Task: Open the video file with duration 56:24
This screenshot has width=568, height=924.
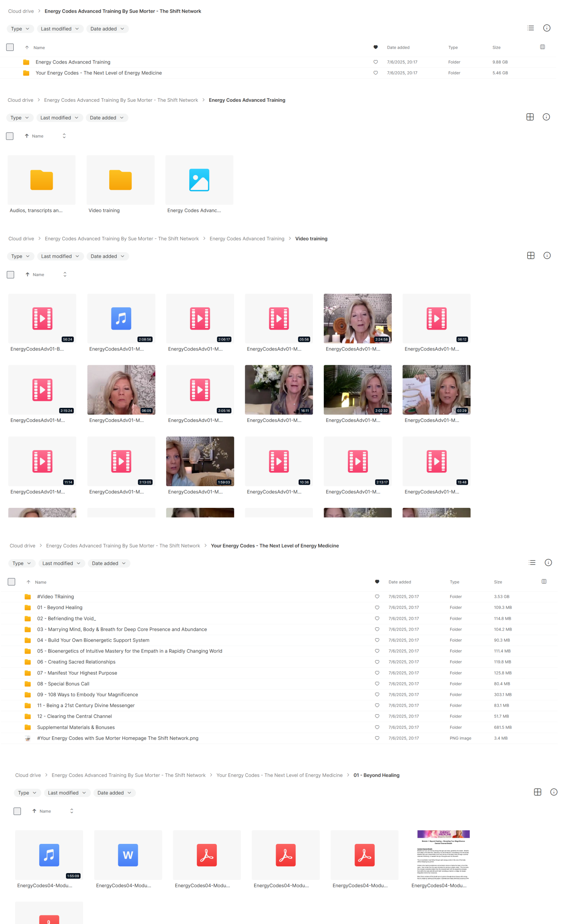Action: pyautogui.click(x=42, y=323)
